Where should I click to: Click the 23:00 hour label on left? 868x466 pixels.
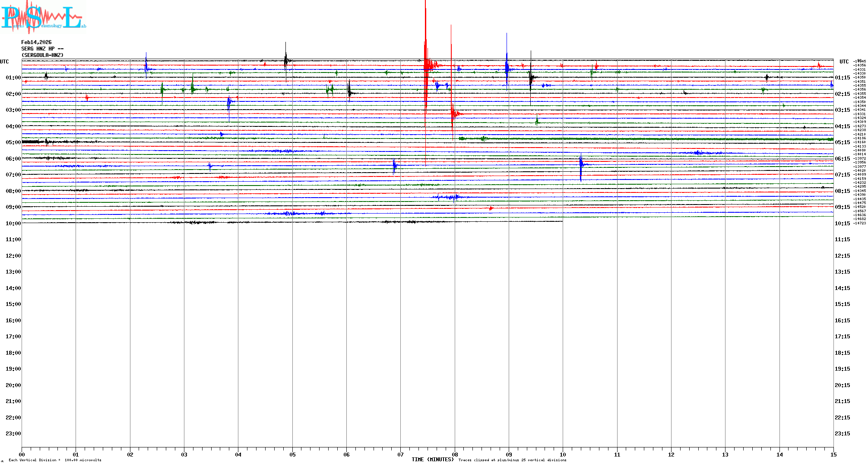click(13, 434)
